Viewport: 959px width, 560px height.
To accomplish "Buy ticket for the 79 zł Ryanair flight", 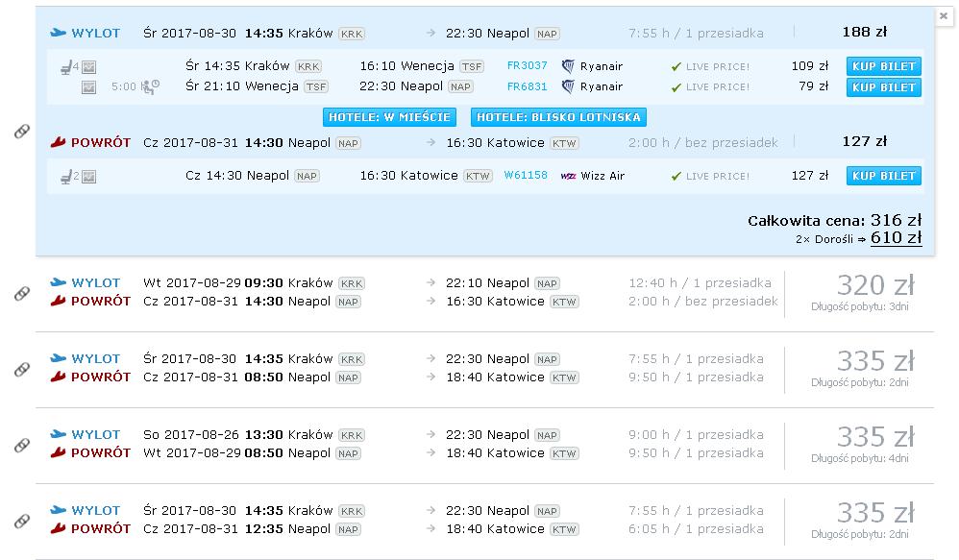I will click(x=884, y=86).
